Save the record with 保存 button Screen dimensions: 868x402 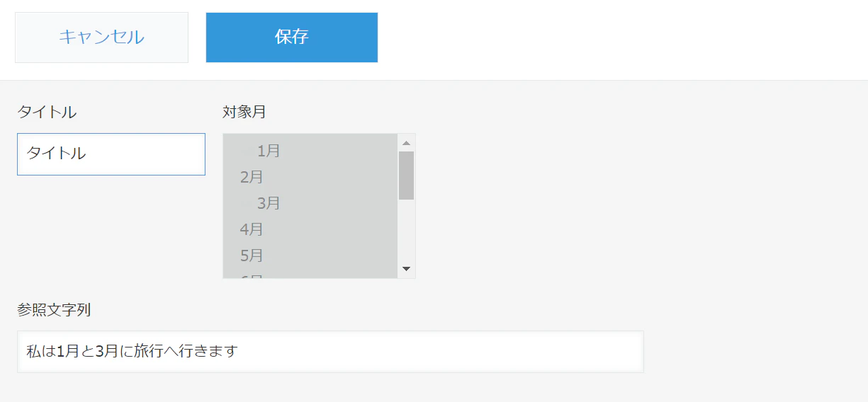(292, 38)
